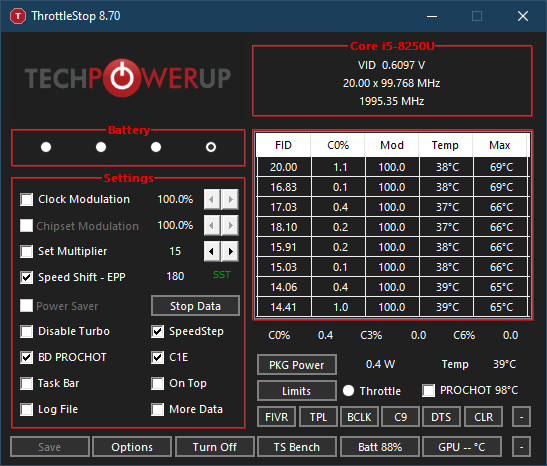Open the FIVR panel
Viewport: 547px width, 466px height.
click(277, 417)
